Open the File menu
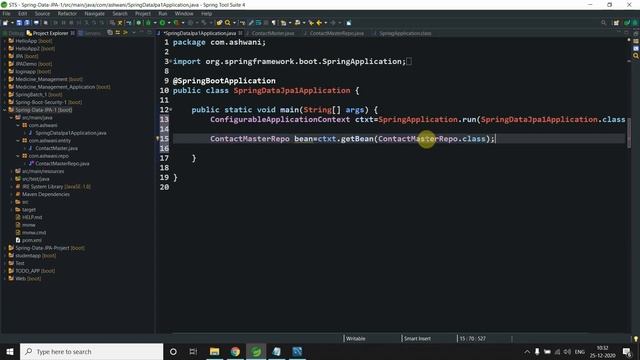 7,13
